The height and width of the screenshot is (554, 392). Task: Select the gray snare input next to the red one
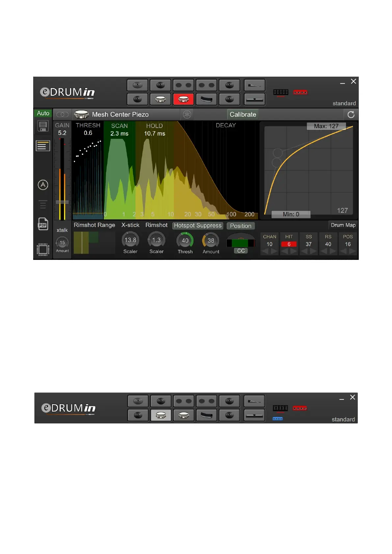160,99
